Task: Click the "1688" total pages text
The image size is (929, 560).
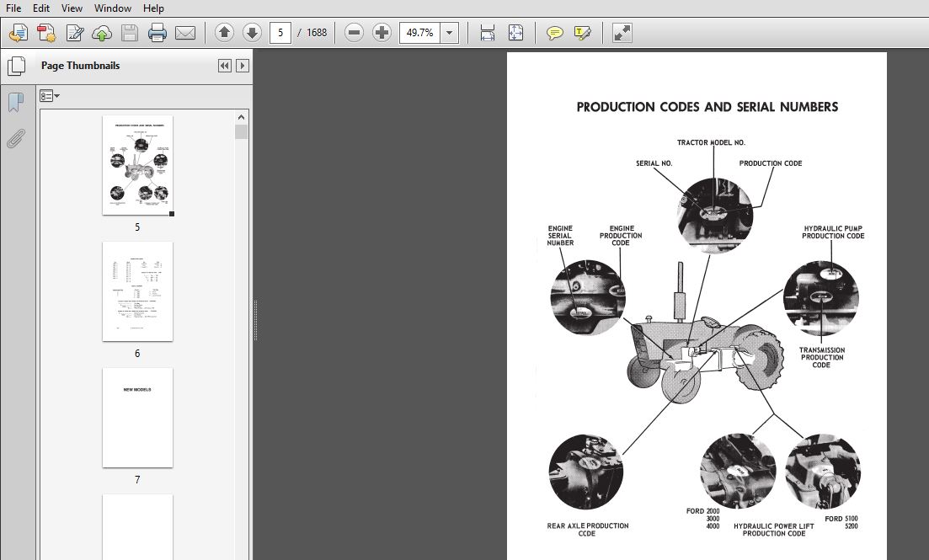Action: [x=317, y=33]
